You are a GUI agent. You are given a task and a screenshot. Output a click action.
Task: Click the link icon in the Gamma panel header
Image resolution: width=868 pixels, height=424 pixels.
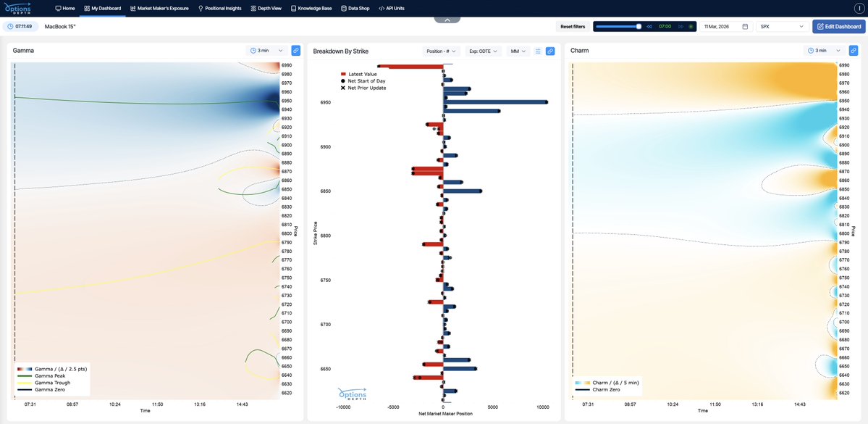tap(296, 51)
